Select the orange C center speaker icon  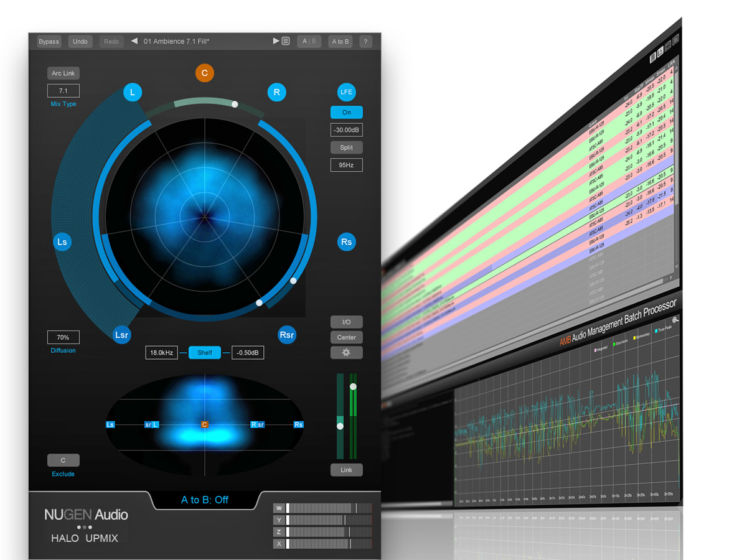[204, 73]
